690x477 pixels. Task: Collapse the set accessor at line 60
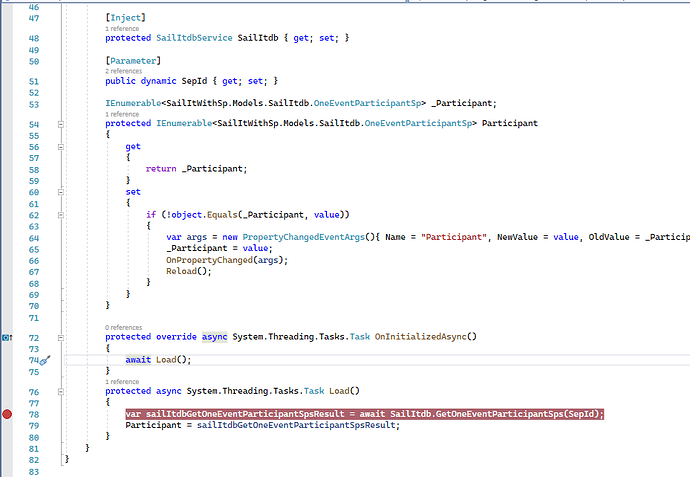pos(61,192)
